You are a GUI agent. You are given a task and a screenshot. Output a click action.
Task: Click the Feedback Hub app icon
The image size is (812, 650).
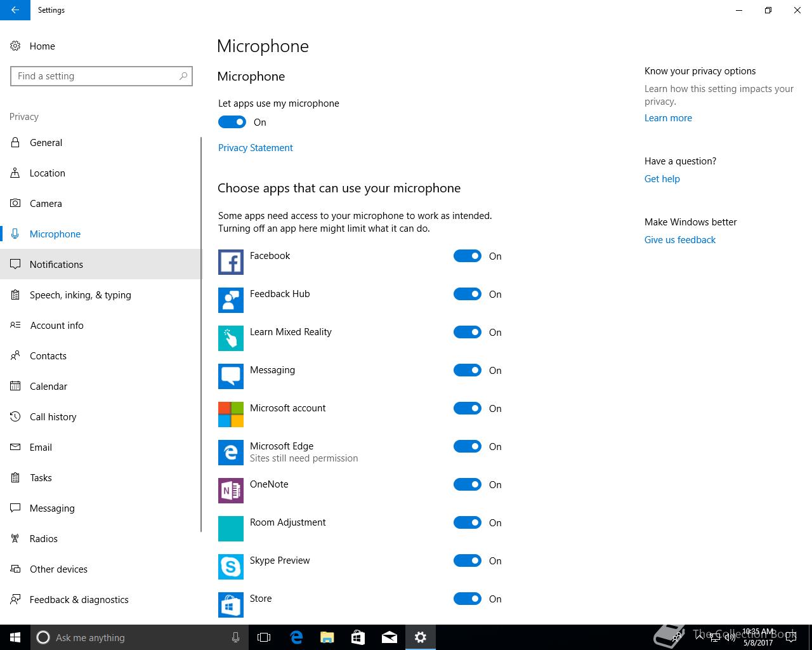(x=231, y=300)
